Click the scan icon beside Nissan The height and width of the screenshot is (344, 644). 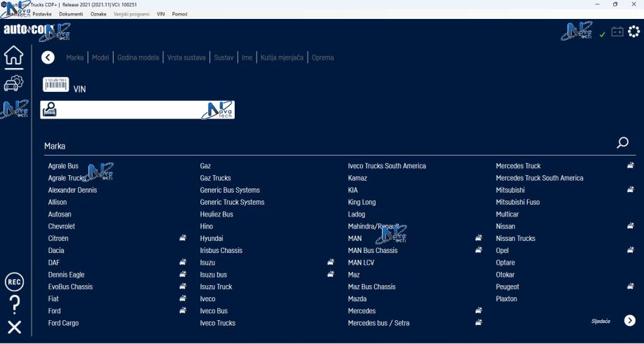click(631, 226)
